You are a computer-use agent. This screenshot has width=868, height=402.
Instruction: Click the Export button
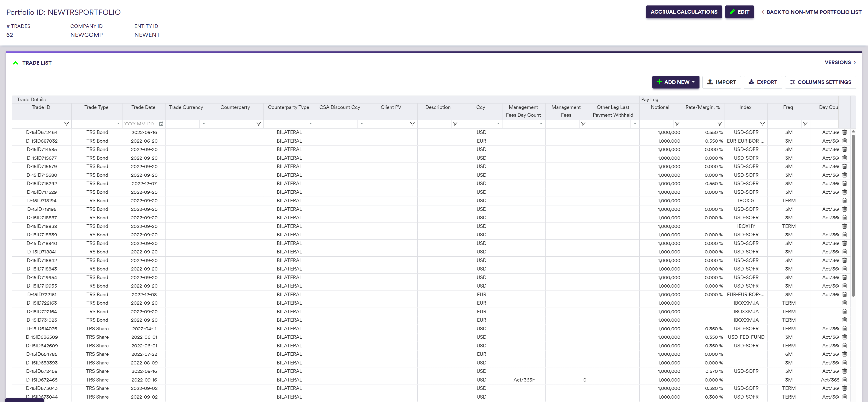[763, 82]
